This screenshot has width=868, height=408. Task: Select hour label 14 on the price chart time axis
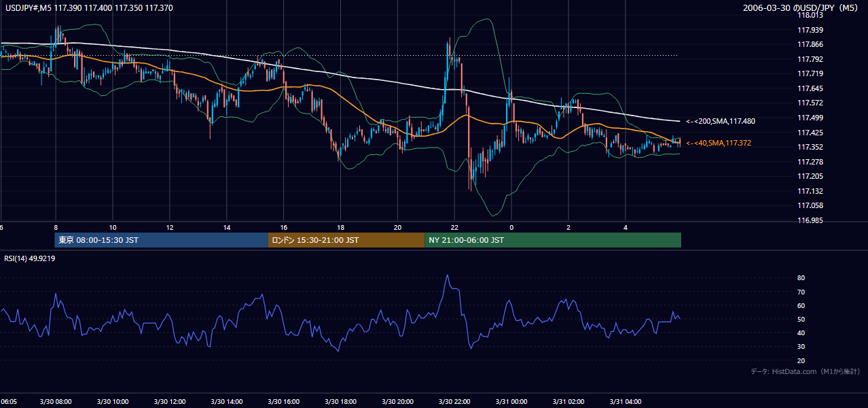[x=227, y=228]
